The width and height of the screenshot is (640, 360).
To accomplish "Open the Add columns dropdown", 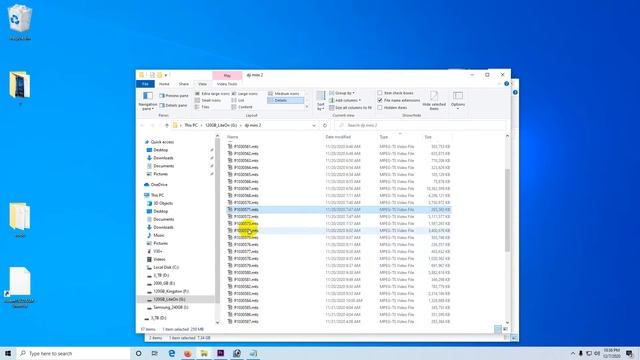I will click(345, 100).
